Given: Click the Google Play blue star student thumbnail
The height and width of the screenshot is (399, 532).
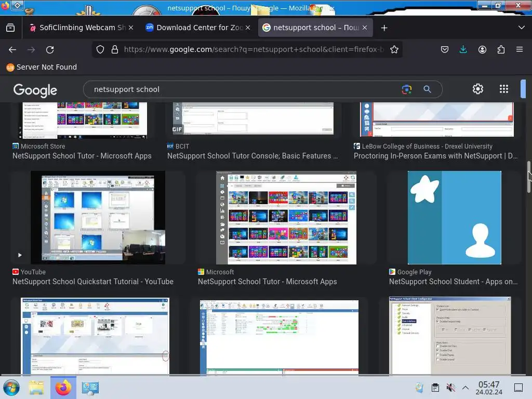Looking at the screenshot, I should [454, 218].
